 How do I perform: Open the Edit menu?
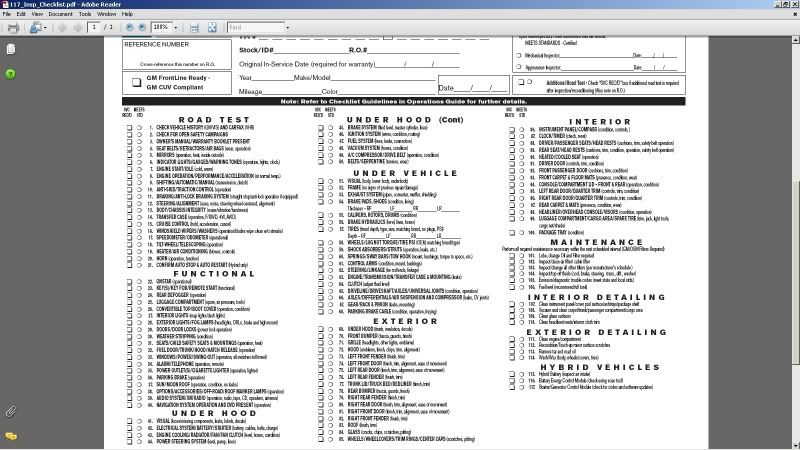tap(21, 14)
